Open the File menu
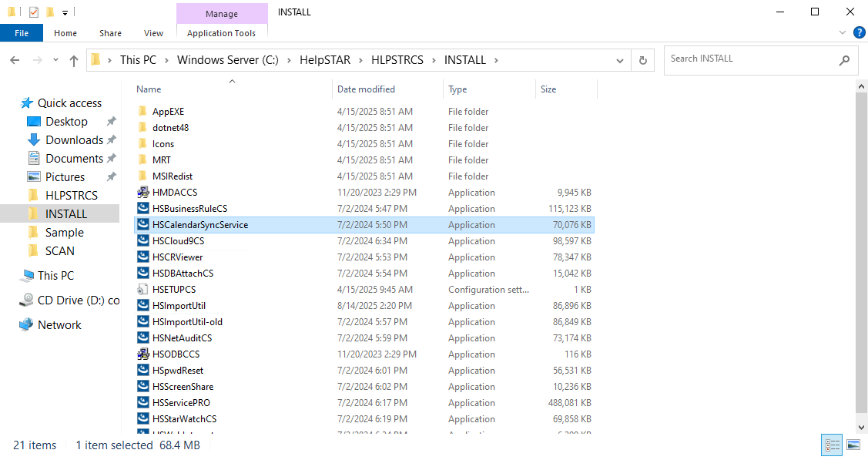The width and height of the screenshot is (868, 460). pos(22,33)
